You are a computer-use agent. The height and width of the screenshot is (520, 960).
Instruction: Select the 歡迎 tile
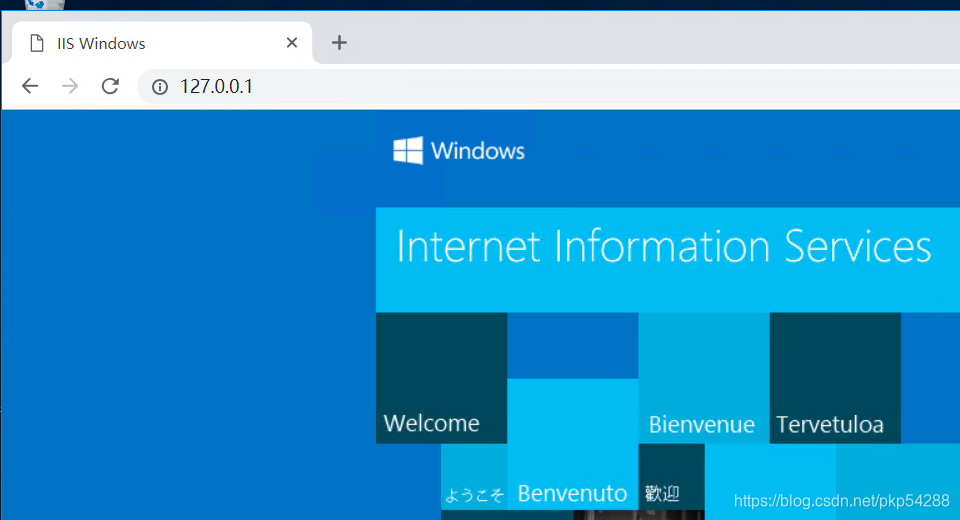pos(672,477)
